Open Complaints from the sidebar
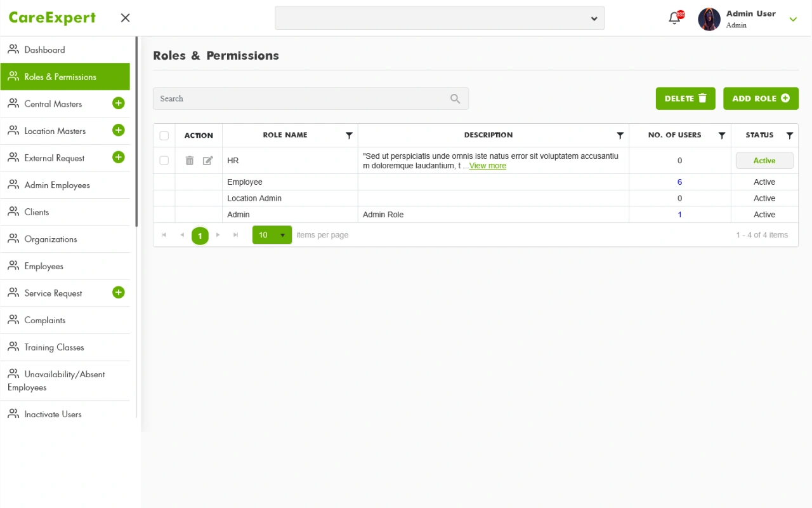Viewport: 812px width, 508px height. 44,320
